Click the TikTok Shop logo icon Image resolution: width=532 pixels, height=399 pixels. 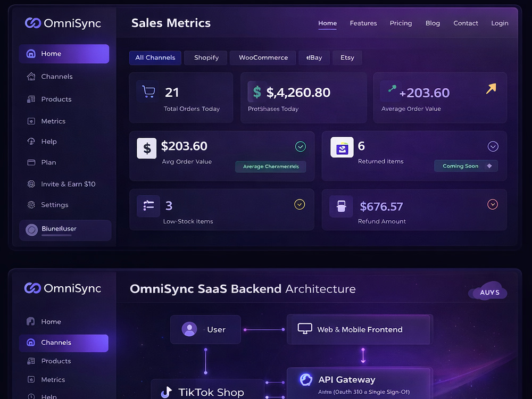coord(166,392)
